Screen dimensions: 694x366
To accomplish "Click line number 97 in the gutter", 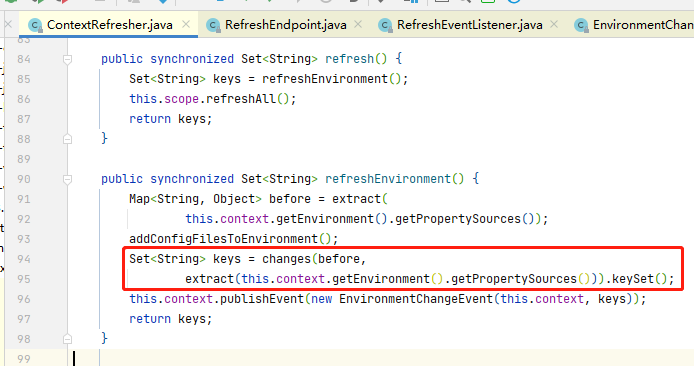I will (x=24, y=319).
